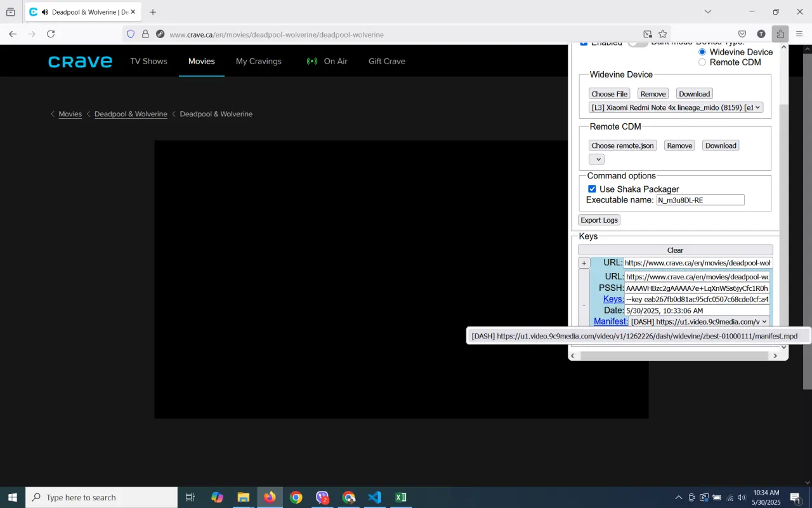The width and height of the screenshot is (812, 508).
Task: Switch to Firefox on the taskbar
Action: pos(270,497)
